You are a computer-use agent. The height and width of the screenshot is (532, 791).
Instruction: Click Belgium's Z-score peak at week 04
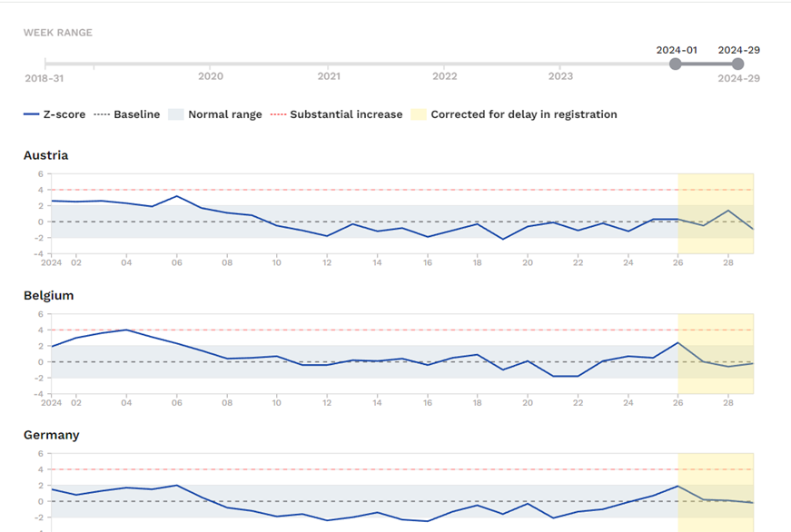pos(126,330)
